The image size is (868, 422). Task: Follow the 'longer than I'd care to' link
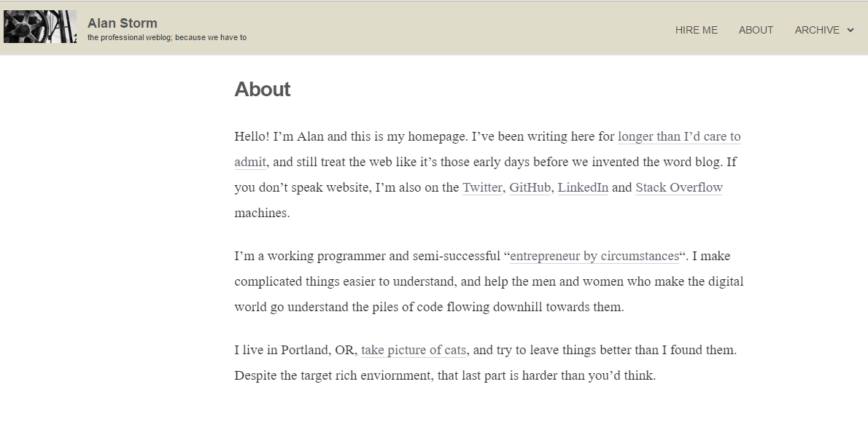[679, 136]
